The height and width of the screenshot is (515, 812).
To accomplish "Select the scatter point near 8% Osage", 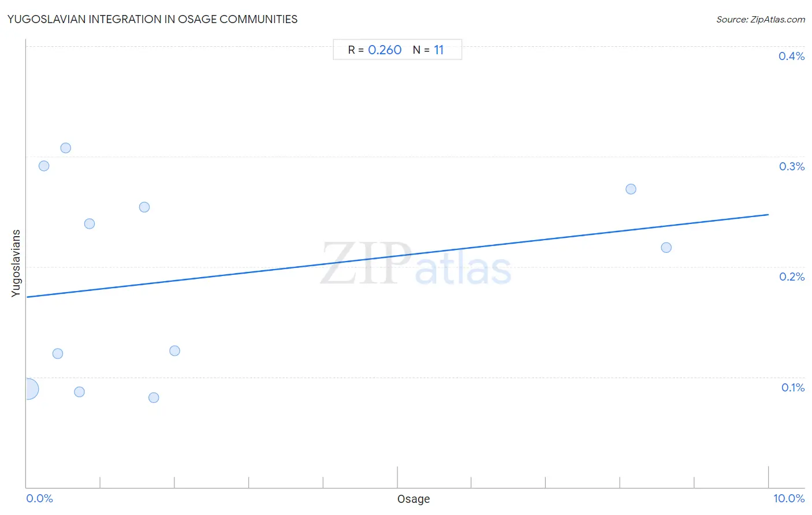I will [631, 189].
